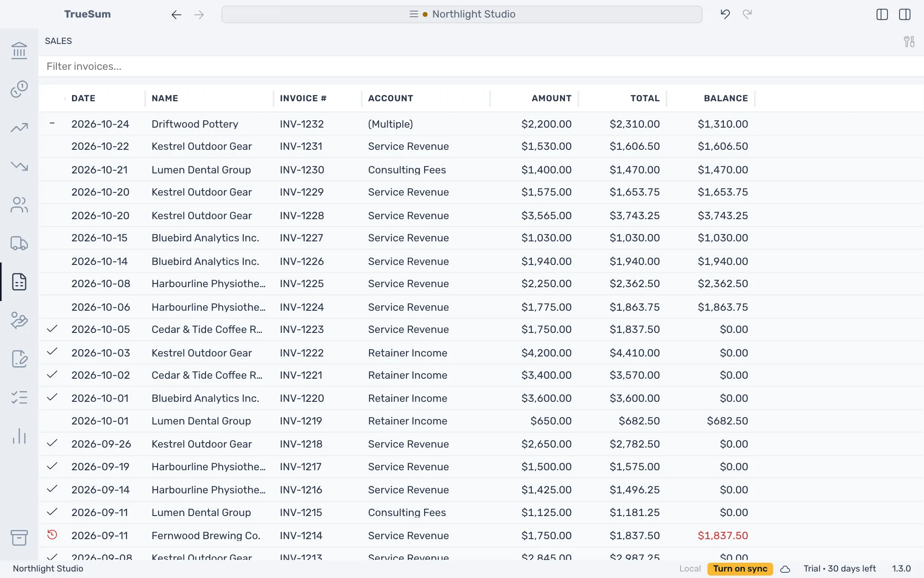Screen dimensions: 924x578
Task: Go forward with the right arrow
Action: click(199, 15)
